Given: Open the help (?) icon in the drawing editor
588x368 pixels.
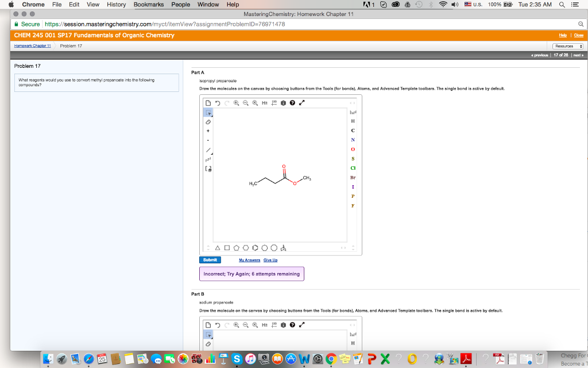Looking at the screenshot, I should (293, 102).
